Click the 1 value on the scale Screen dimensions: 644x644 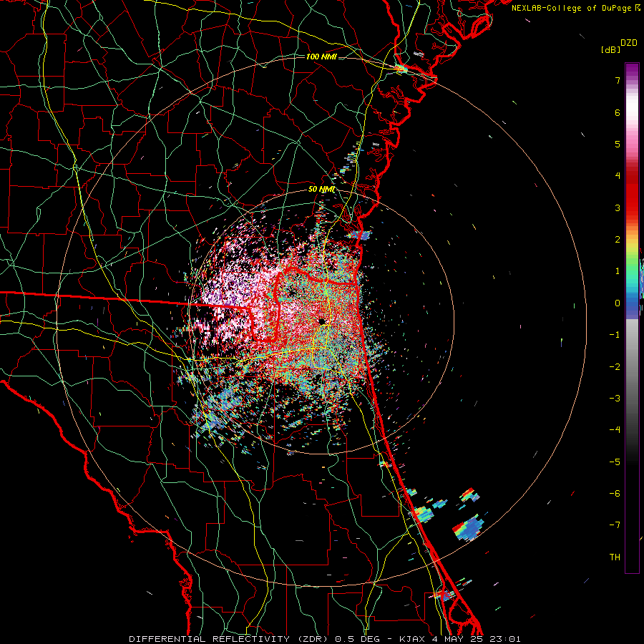click(x=618, y=271)
